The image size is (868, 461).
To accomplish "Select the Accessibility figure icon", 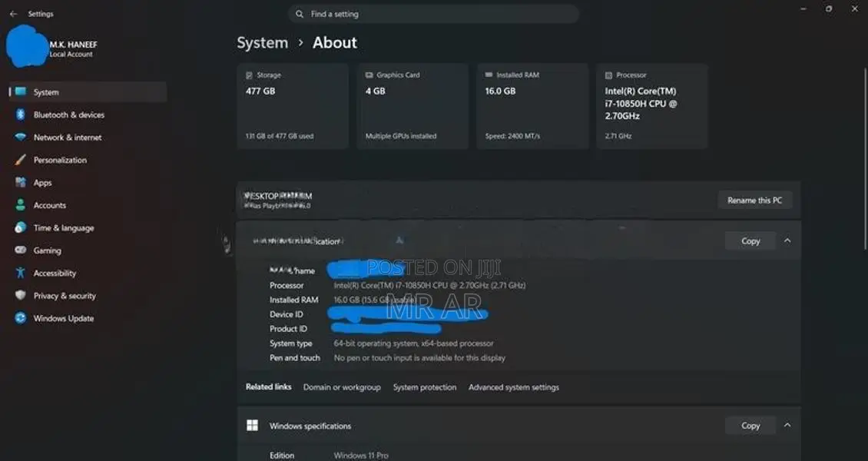I will point(21,273).
